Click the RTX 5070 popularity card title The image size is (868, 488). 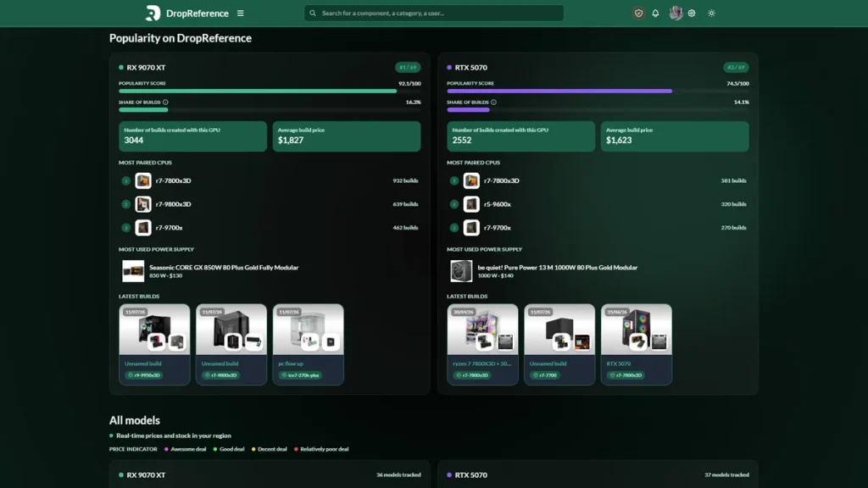[x=471, y=68]
